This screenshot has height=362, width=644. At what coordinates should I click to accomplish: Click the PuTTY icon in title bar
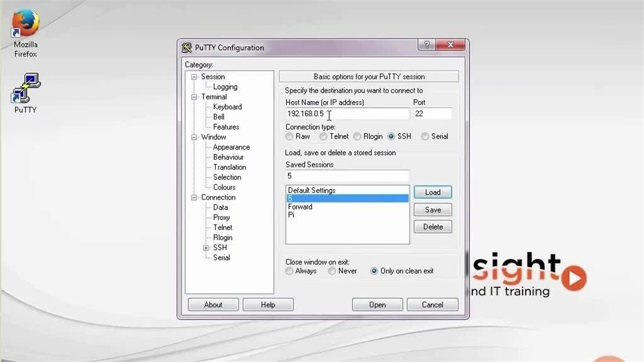187,48
